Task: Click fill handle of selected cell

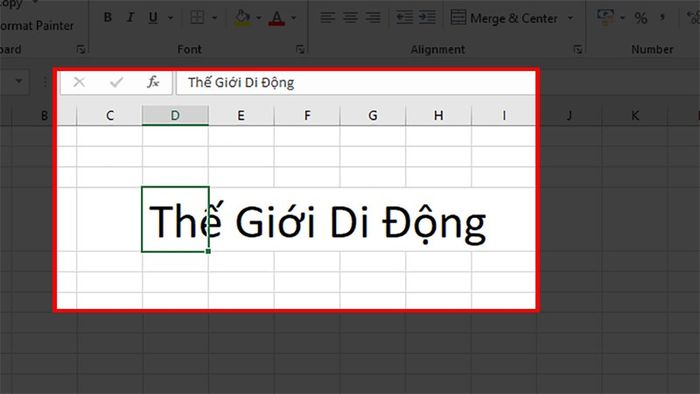Action: 208,251
